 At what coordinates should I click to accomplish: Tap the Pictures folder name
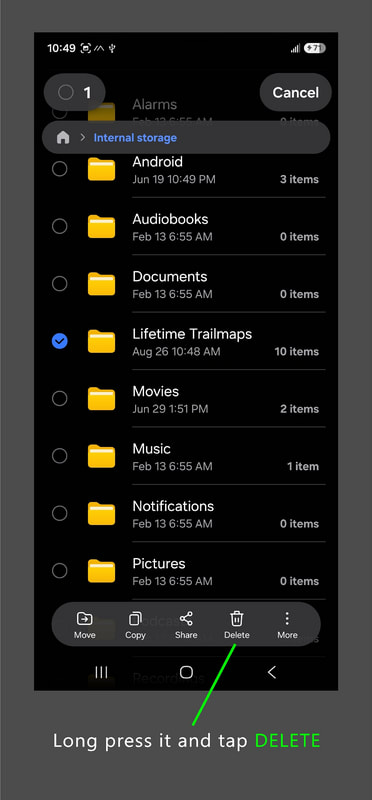[159, 563]
